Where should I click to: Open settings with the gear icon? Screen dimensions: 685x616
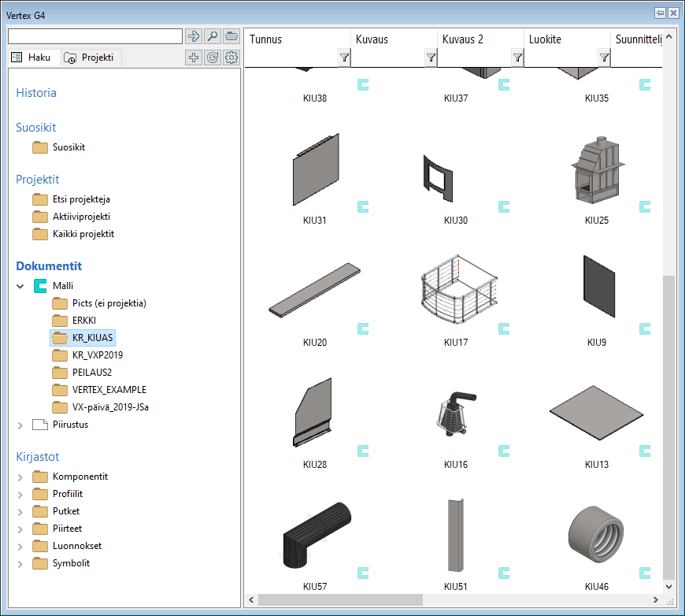[x=231, y=58]
